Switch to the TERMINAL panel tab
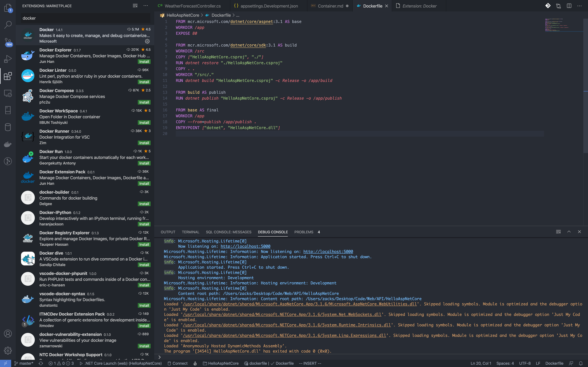This screenshot has width=588, height=367. coord(190,232)
